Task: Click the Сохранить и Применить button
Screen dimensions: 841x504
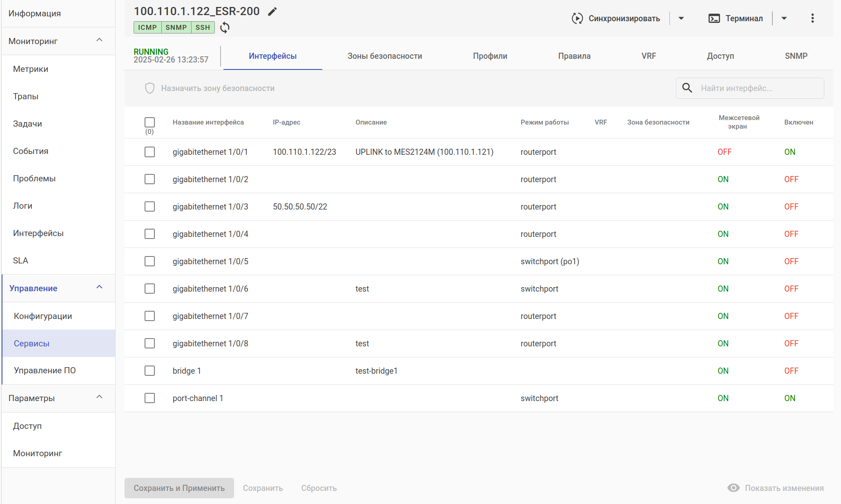Action: [179, 488]
